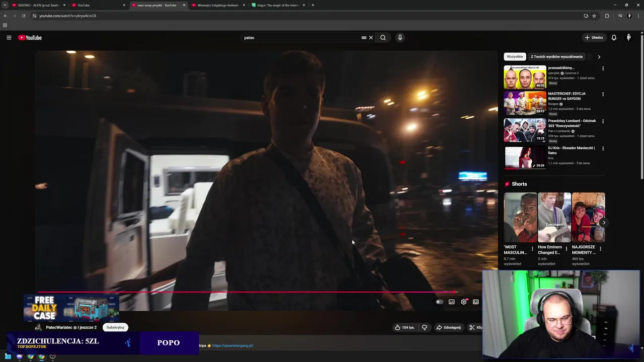Open YouTube account avatar menu
644x362 pixels.
(x=628, y=38)
